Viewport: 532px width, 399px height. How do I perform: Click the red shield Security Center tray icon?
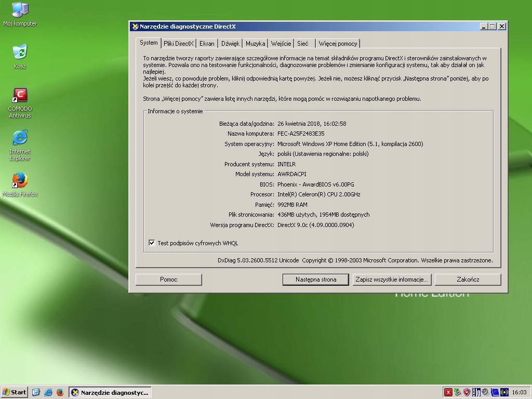pyautogui.click(x=467, y=392)
